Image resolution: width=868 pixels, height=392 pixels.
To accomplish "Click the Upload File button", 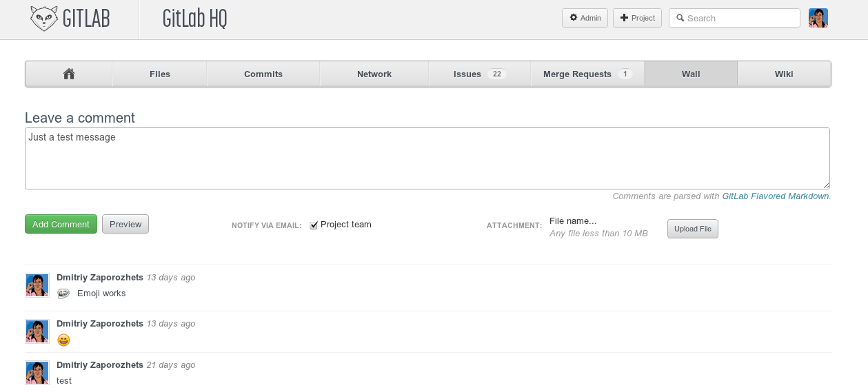I will pos(692,229).
